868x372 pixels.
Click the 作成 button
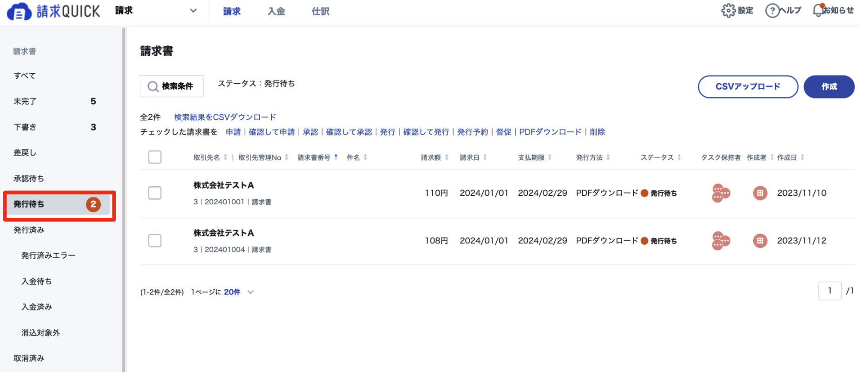click(x=829, y=87)
